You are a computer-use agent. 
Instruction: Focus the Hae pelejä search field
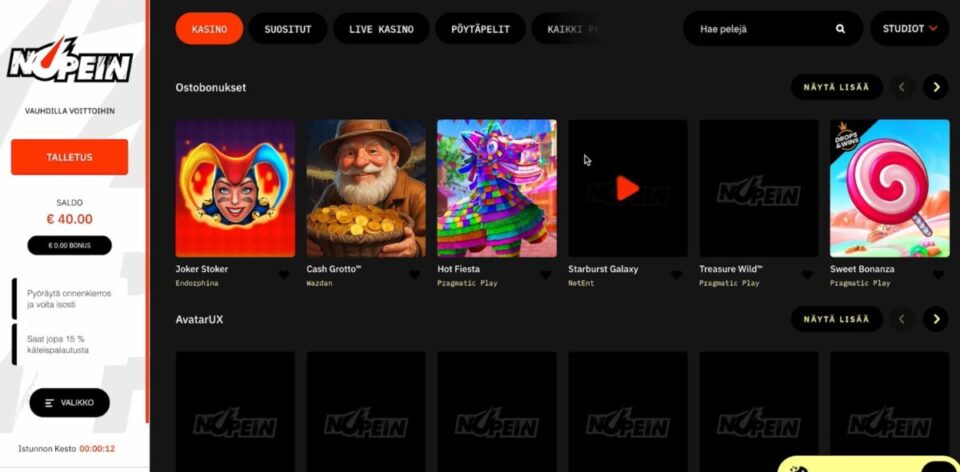(x=760, y=29)
